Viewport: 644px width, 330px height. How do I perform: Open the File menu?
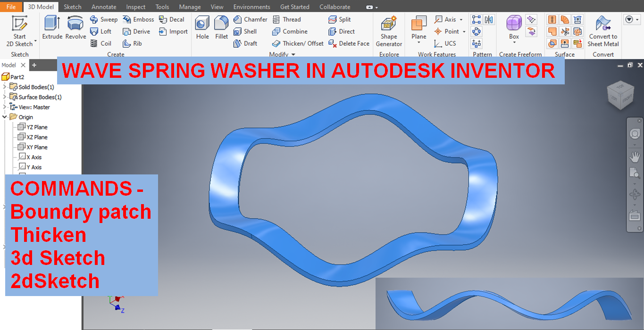pos(11,7)
